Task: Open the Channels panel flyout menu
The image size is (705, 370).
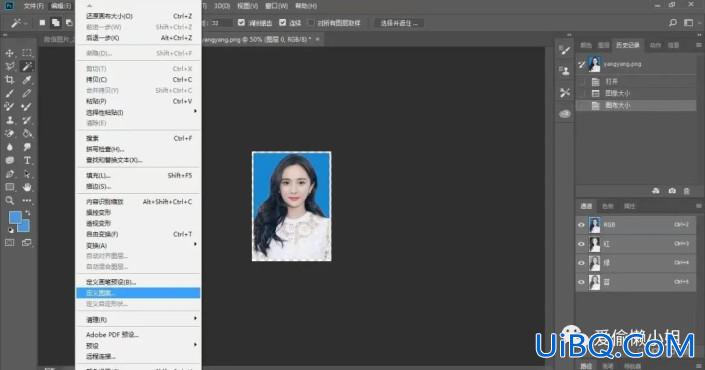Action: tap(699, 206)
